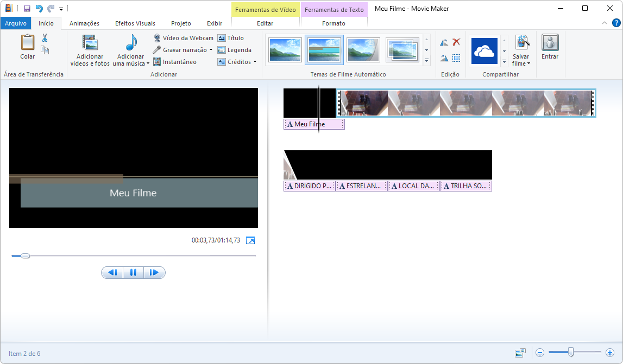Expand the Salvar filme dropdown
The height and width of the screenshot is (364, 623).
click(x=528, y=63)
